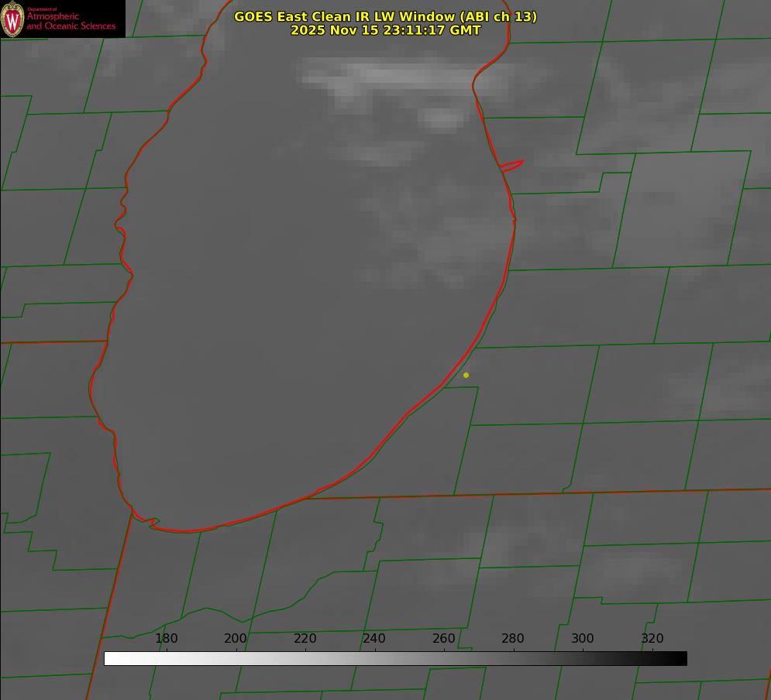771x700 pixels.
Task: Select the 300 label on colorbar
Action: 583,639
